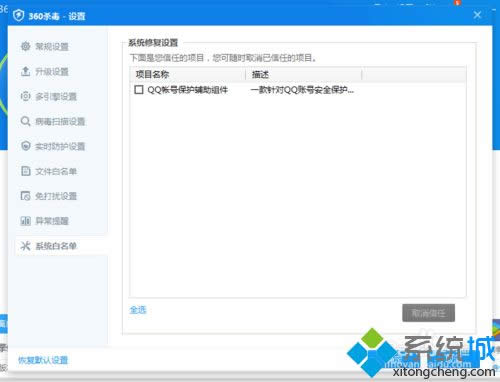
Task: Click the 全选 link
Action: tap(138, 310)
